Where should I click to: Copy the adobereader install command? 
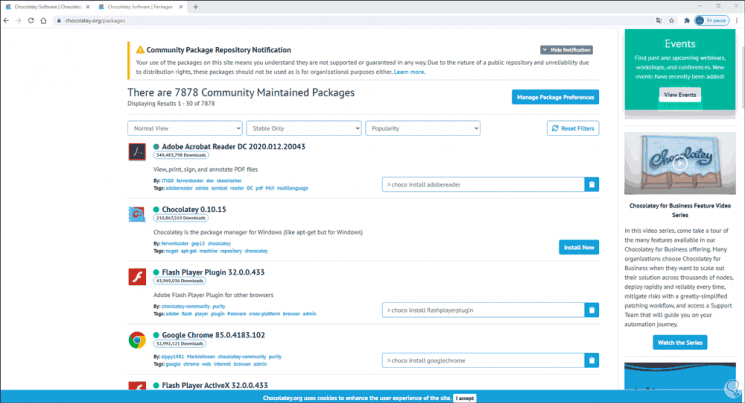pyautogui.click(x=592, y=184)
